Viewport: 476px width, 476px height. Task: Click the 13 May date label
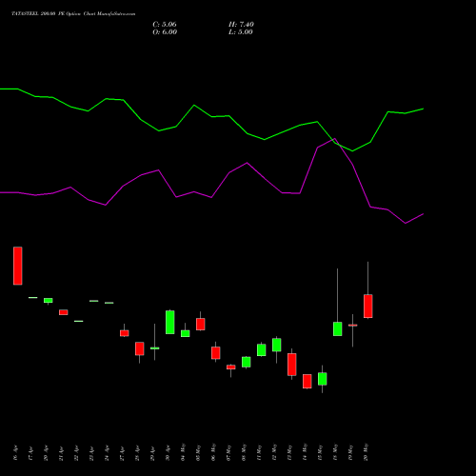click(x=290, y=452)
